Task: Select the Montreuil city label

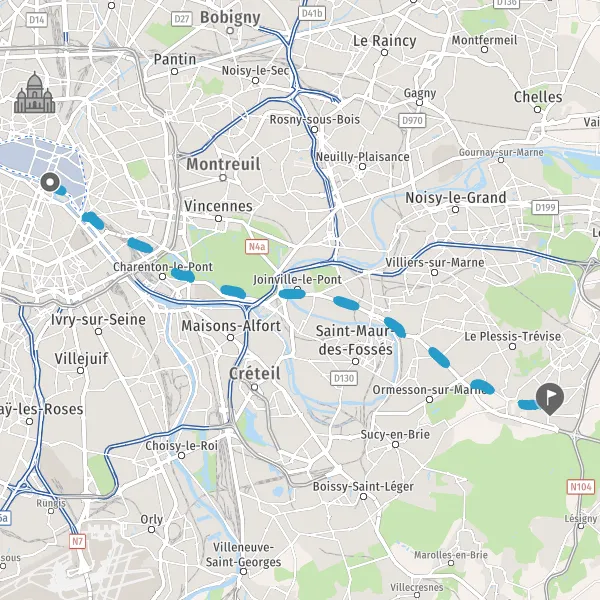Action: click(x=223, y=164)
